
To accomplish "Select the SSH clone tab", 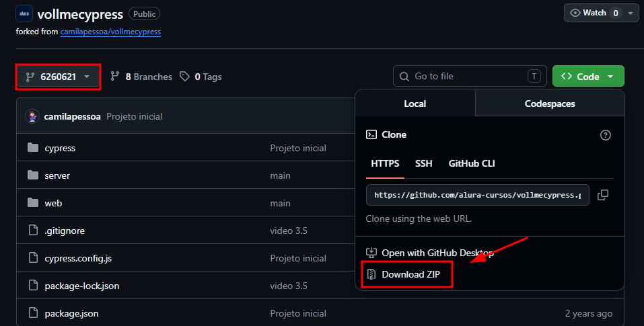I will [x=423, y=163].
